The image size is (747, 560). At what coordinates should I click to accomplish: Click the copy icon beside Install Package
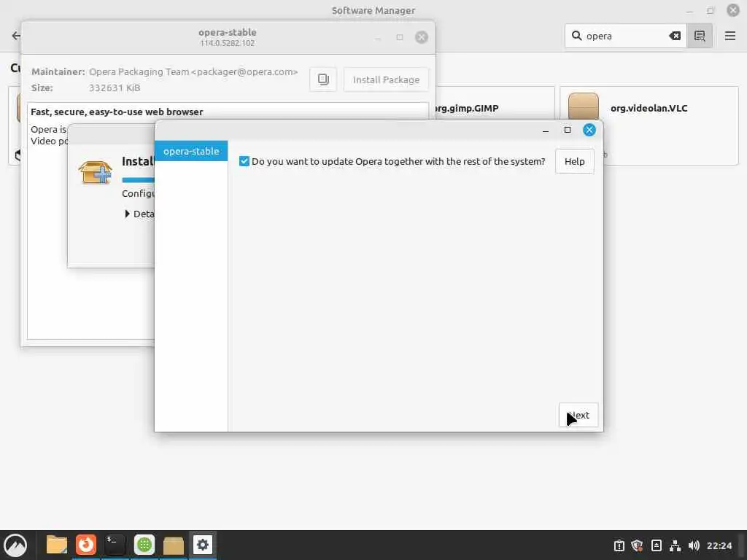[x=323, y=79]
